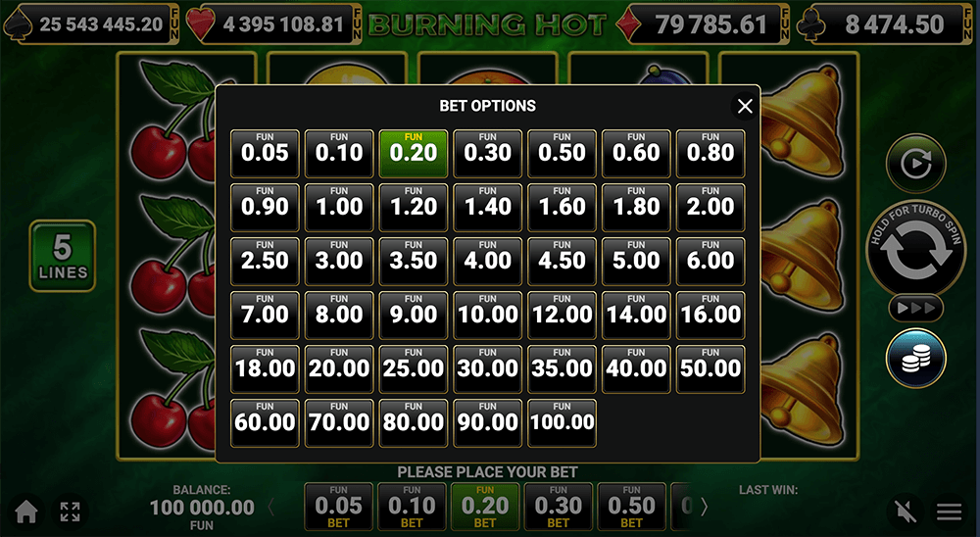The image size is (980, 537).
Task: Show next bets with right arrow
Action: pos(704,507)
